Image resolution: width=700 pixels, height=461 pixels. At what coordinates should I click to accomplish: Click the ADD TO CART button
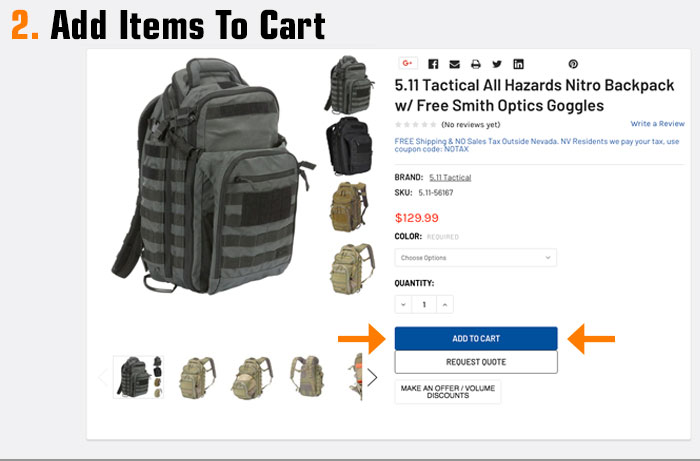476,338
